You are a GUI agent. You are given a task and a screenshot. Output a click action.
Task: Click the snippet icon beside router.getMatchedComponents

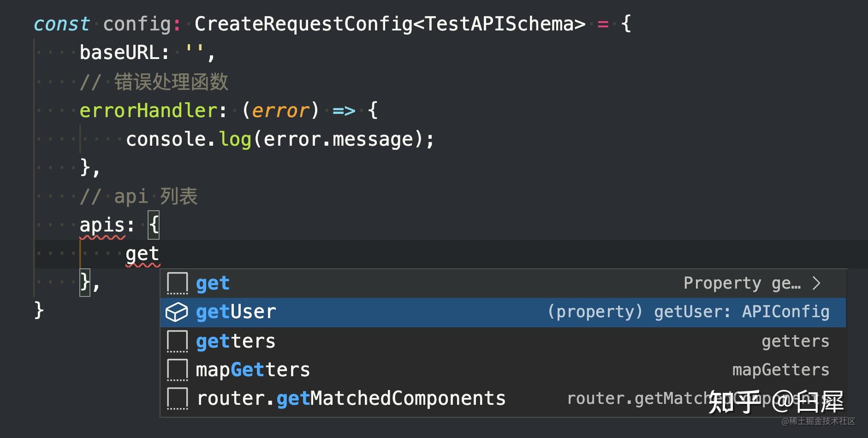coord(177,398)
